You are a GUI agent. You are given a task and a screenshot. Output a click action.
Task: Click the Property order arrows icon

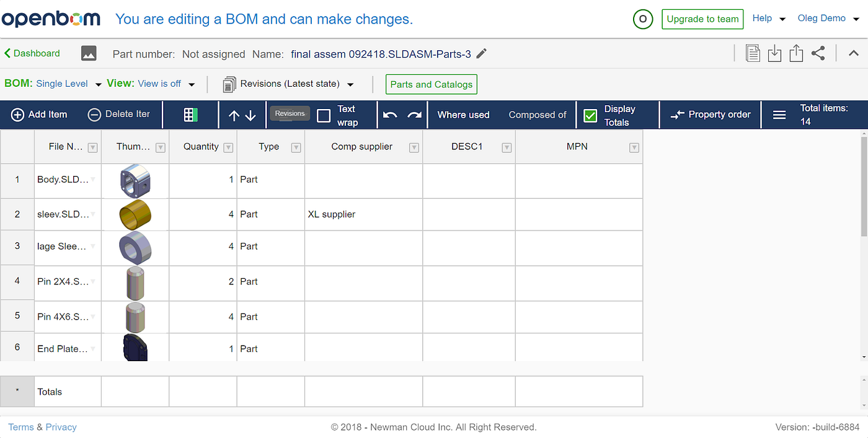(677, 115)
